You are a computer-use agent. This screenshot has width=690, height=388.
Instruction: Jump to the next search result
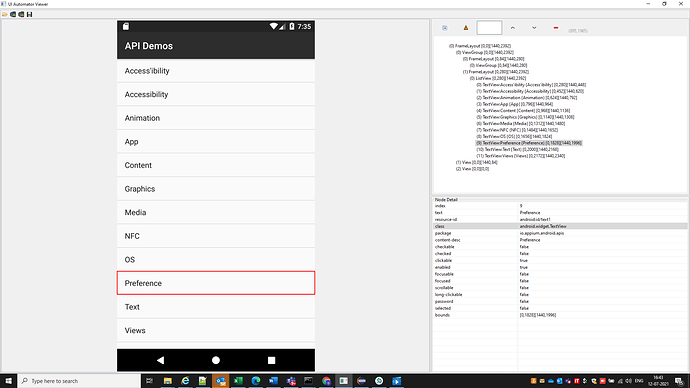pos(534,28)
